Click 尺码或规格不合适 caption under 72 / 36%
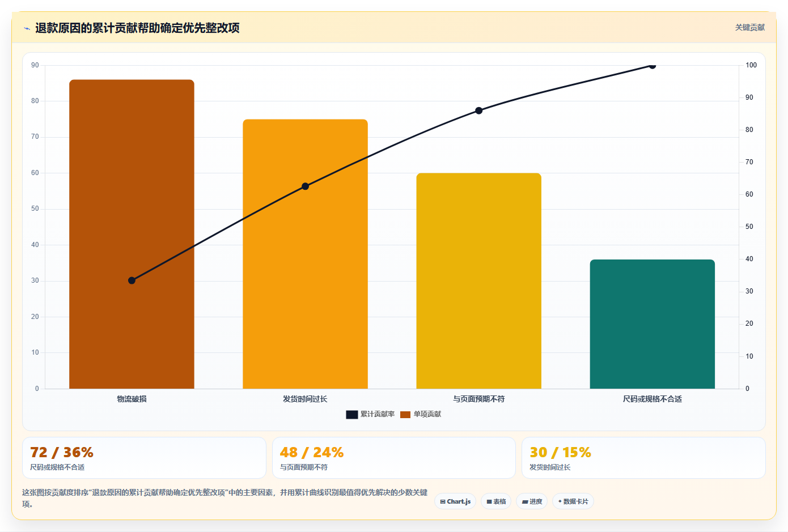The height and width of the screenshot is (532, 788). 57,467
